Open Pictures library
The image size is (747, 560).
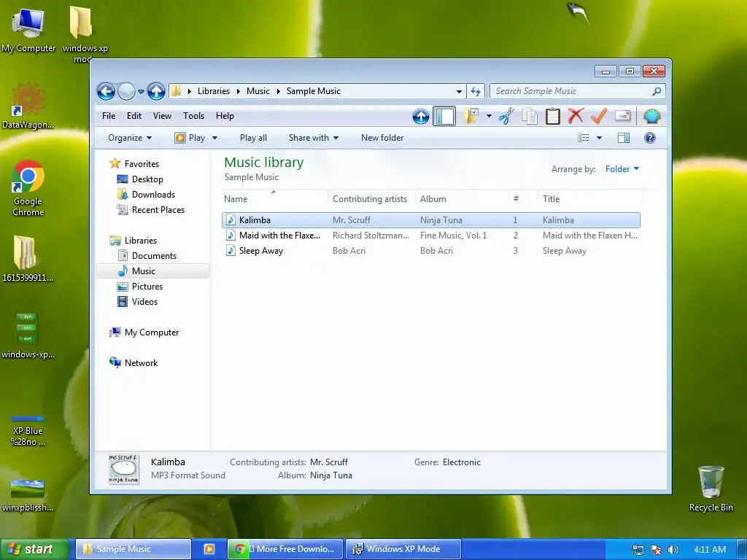140,286
